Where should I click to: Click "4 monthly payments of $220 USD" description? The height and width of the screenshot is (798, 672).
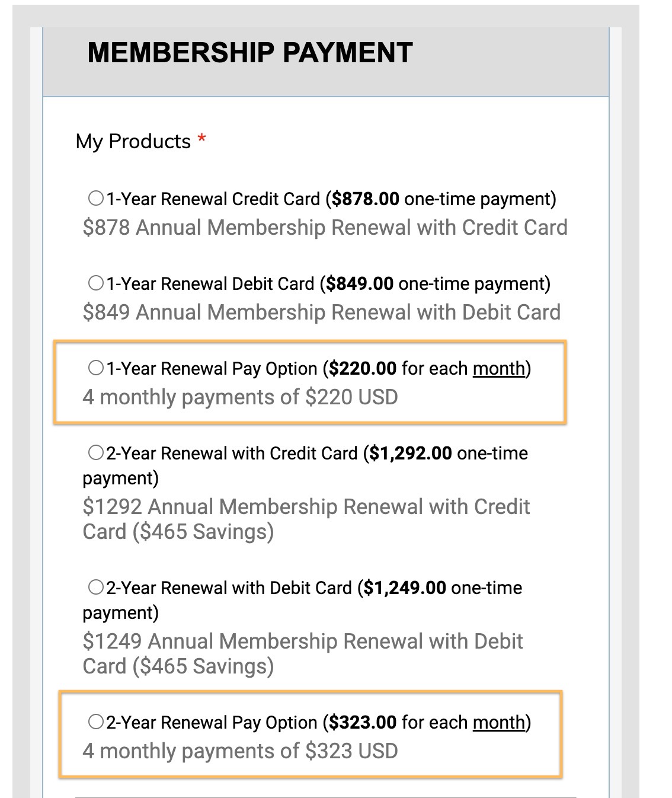pos(240,397)
